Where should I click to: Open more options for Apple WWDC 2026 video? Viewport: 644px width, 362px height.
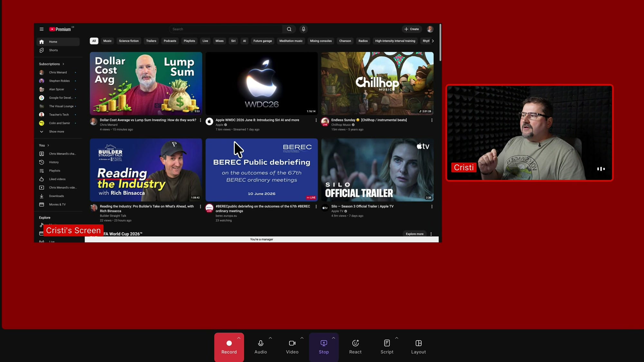click(x=316, y=120)
